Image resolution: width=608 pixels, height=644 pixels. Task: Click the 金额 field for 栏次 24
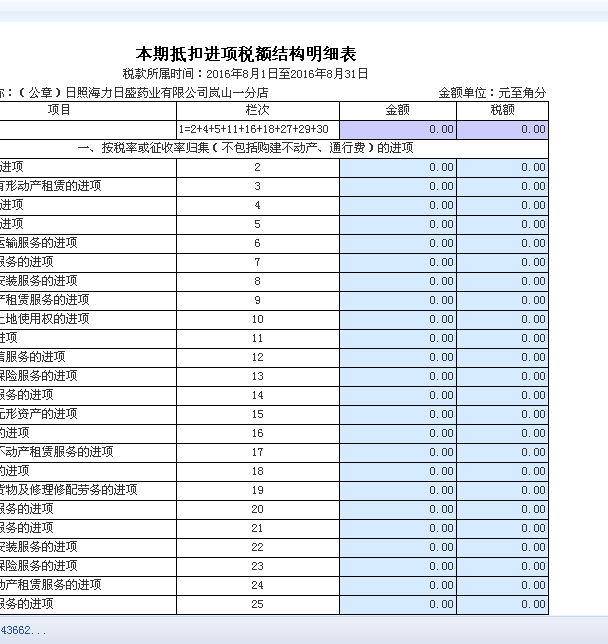click(x=398, y=585)
